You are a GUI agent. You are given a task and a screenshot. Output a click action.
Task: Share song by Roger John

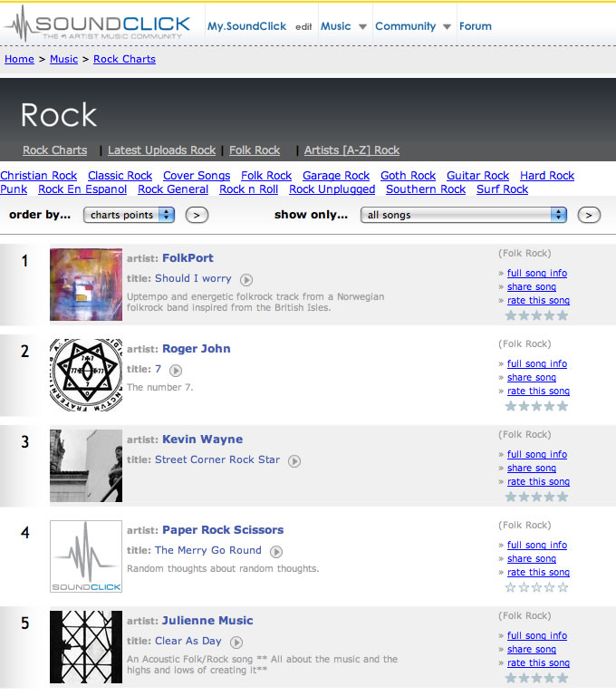click(x=532, y=377)
